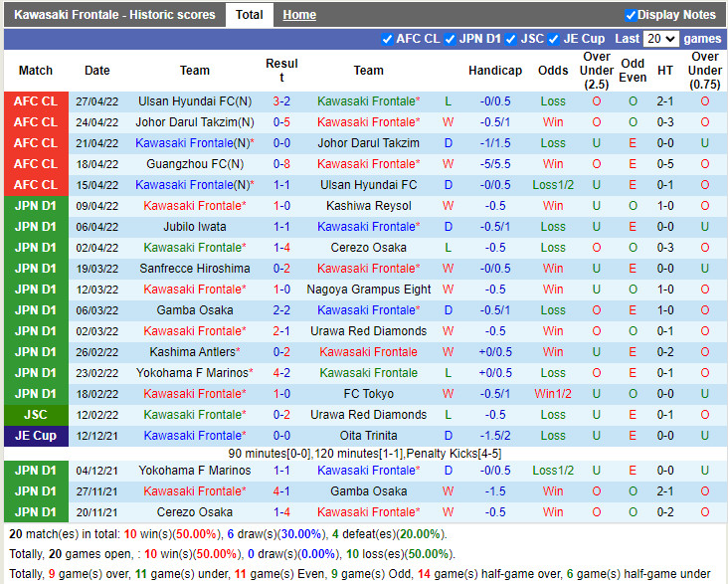
Task: Select the Total tab
Action: click(249, 15)
